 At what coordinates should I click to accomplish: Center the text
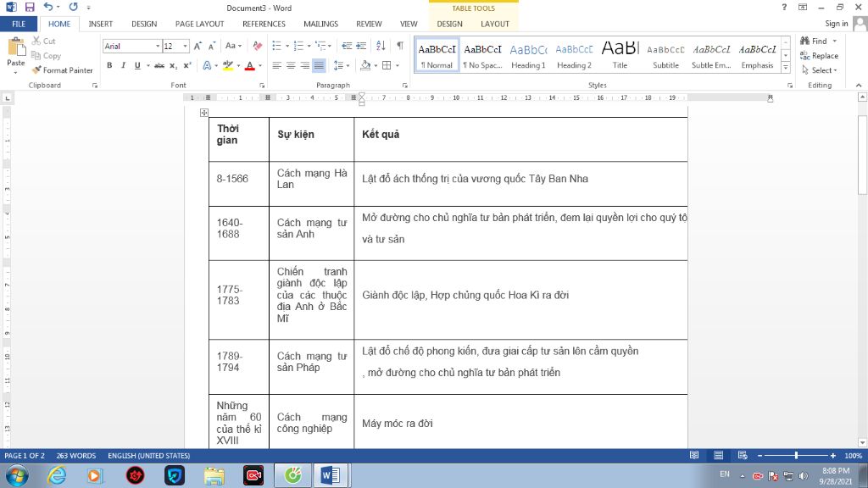point(291,65)
